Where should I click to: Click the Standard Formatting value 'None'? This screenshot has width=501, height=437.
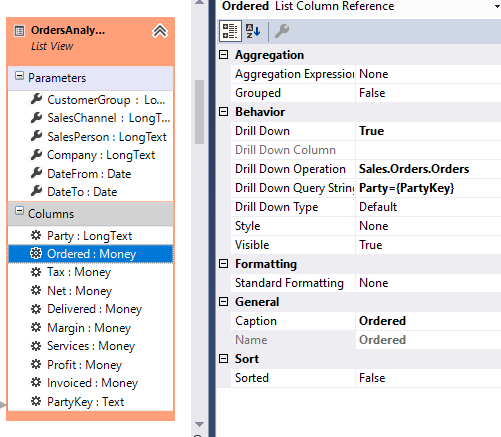[428, 283]
